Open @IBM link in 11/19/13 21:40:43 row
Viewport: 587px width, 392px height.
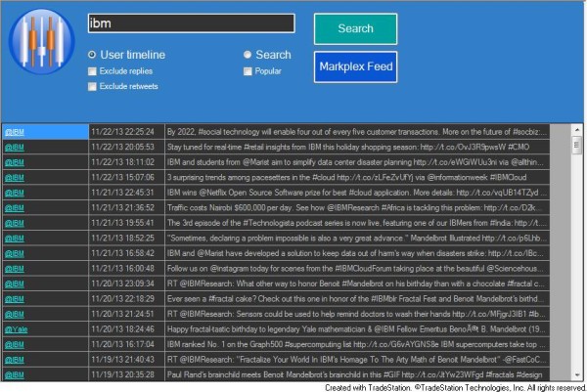[x=15, y=360]
